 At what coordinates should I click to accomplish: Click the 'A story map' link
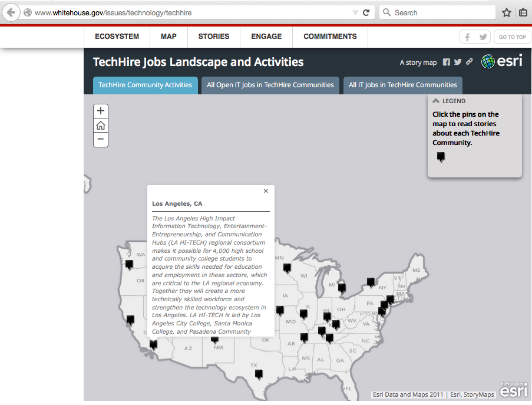click(418, 62)
